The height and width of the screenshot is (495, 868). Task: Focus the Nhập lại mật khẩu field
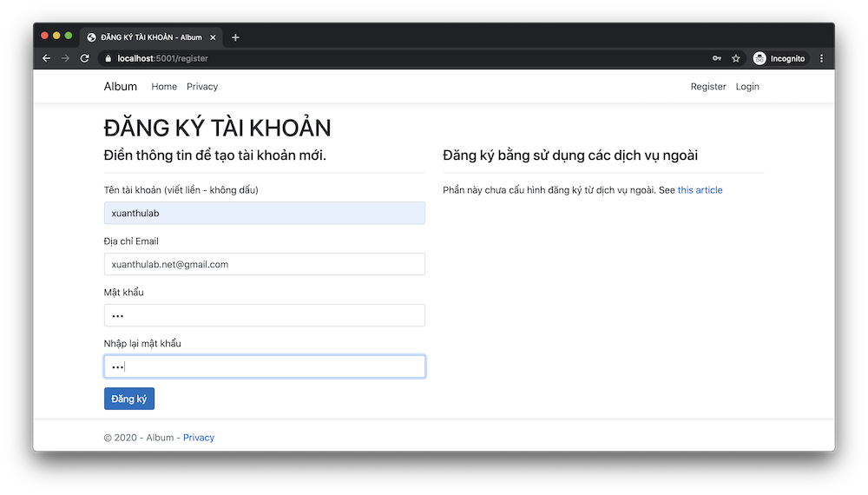point(265,366)
